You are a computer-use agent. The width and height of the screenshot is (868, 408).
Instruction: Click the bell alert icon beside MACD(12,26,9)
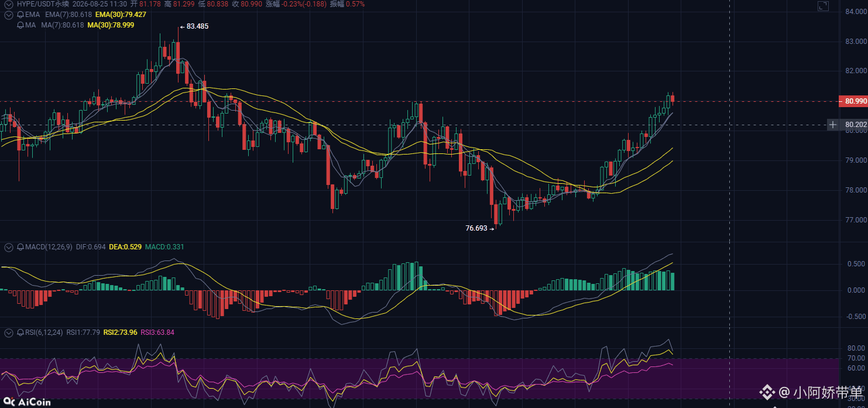point(20,248)
